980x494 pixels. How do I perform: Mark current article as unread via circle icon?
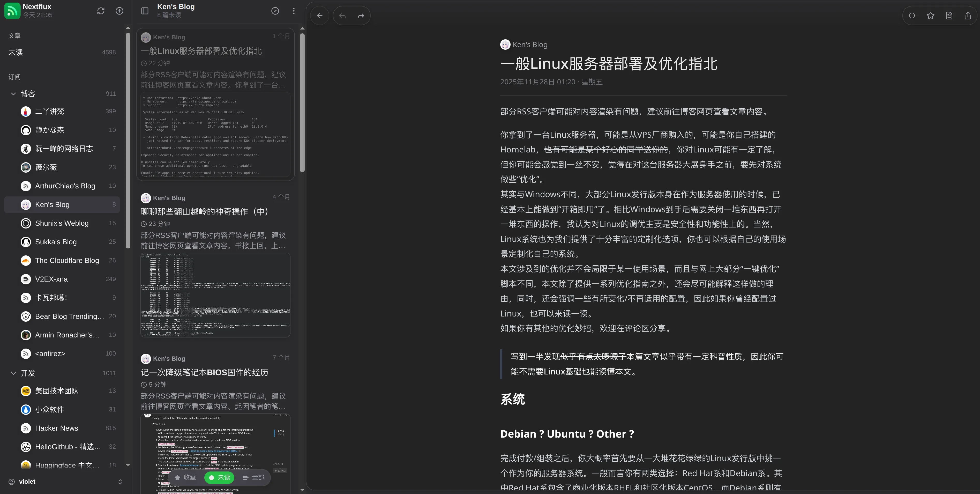(x=912, y=15)
